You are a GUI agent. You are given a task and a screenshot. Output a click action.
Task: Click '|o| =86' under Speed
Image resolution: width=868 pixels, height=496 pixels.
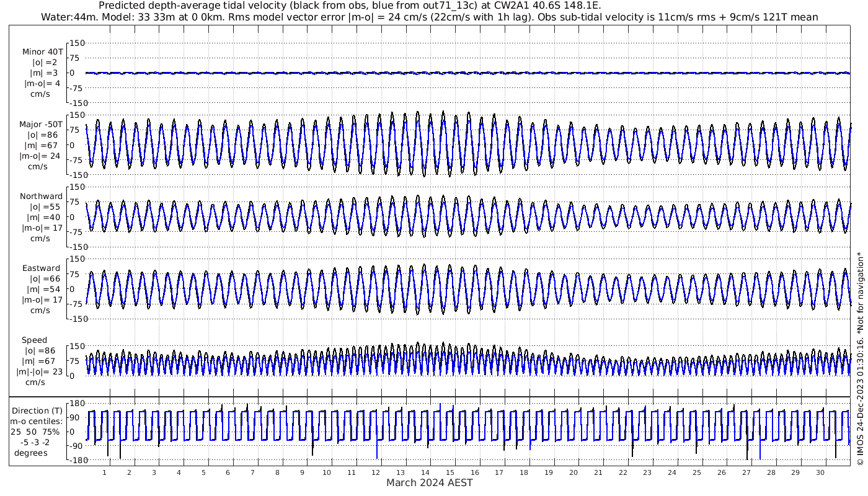(x=40, y=350)
